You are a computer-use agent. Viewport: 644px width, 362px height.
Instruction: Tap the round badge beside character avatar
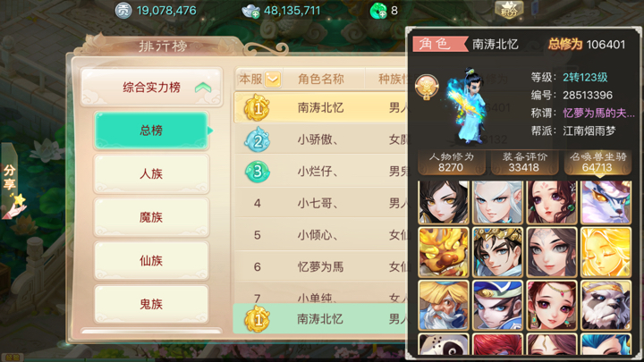coord(427,87)
